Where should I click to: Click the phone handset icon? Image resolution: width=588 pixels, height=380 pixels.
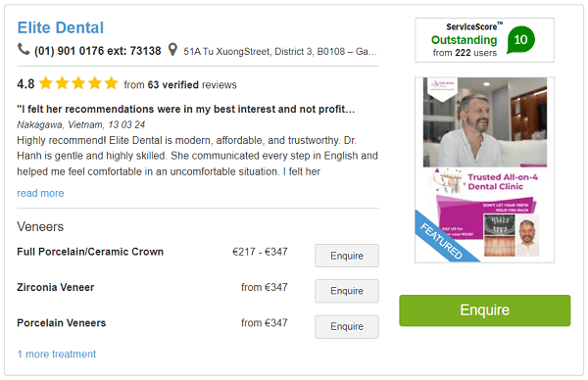click(x=24, y=49)
